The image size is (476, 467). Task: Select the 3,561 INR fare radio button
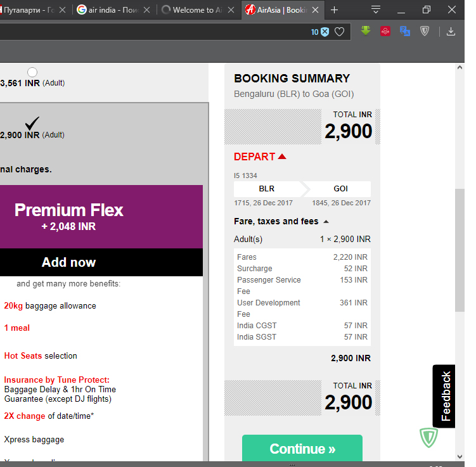click(x=32, y=72)
